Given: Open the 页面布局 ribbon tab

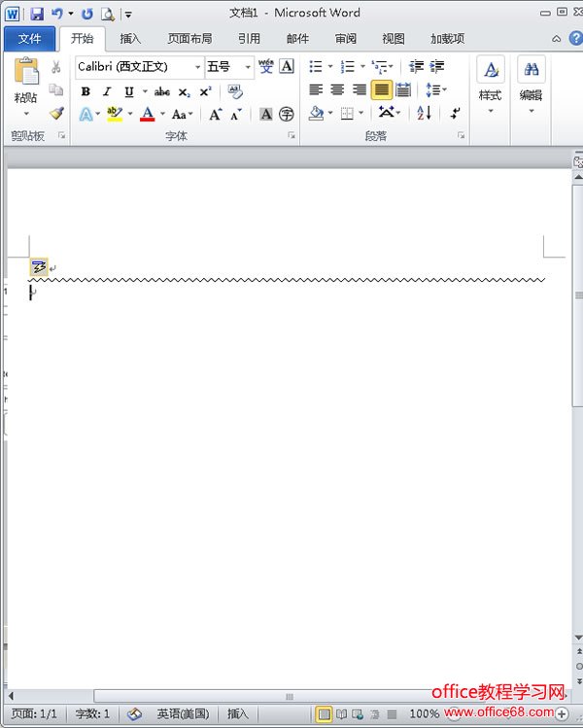Looking at the screenshot, I should click(189, 39).
